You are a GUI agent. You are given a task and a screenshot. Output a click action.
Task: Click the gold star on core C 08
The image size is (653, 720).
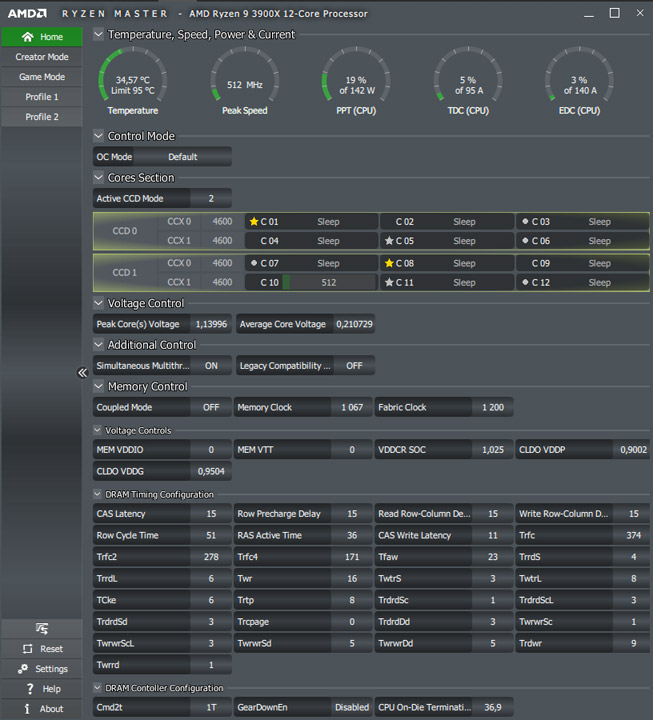point(389,263)
